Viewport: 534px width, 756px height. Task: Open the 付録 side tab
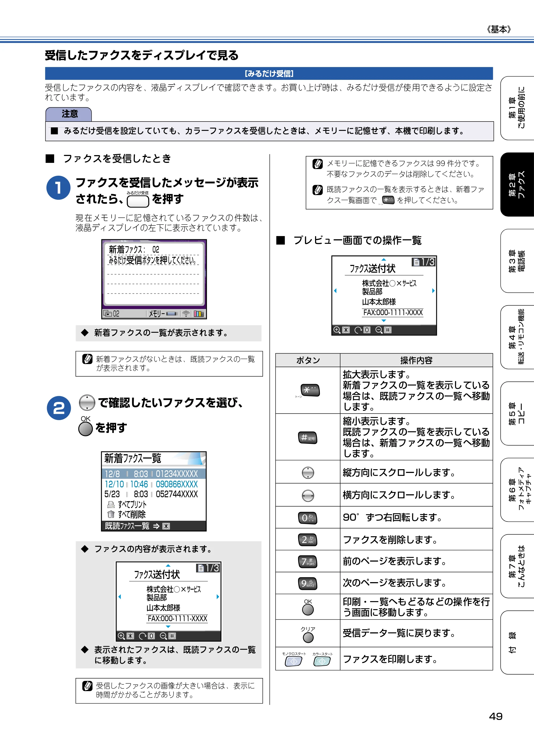[517, 643]
